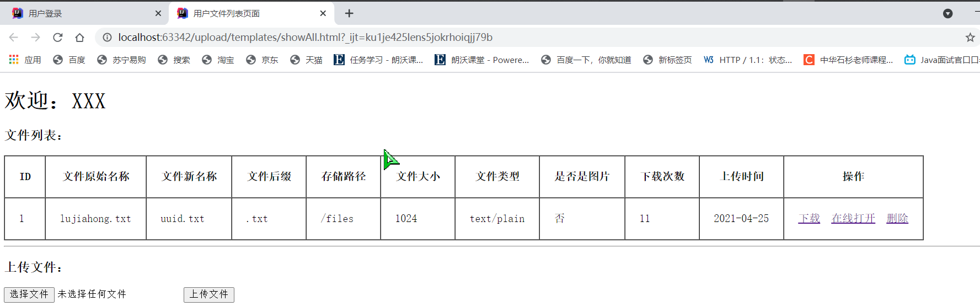Open the 应用 apps bookmark
This screenshot has height=306, width=980.
(x=25, y=60)
